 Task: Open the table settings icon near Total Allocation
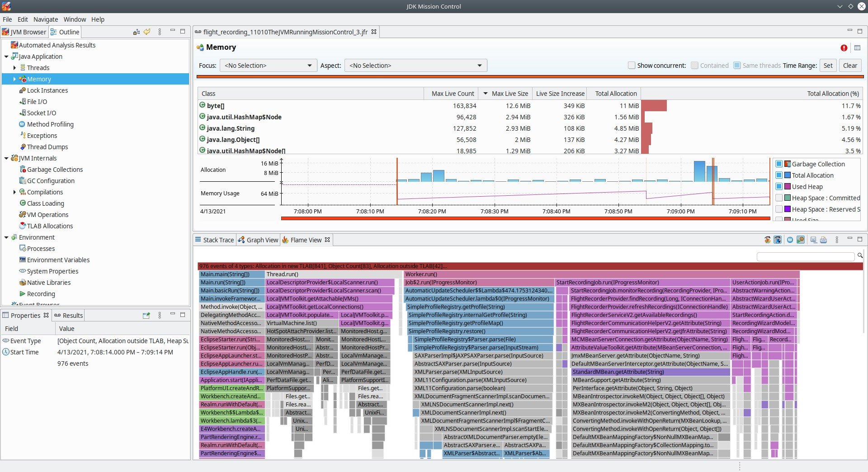[858, 47]
